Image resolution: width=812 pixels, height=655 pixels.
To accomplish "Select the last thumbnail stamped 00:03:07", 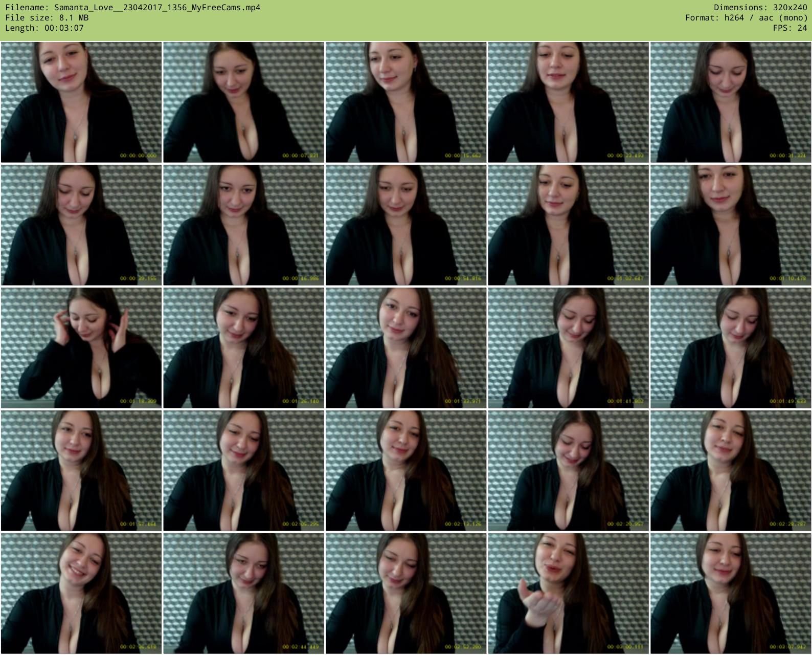I will [x=731, y=594].
